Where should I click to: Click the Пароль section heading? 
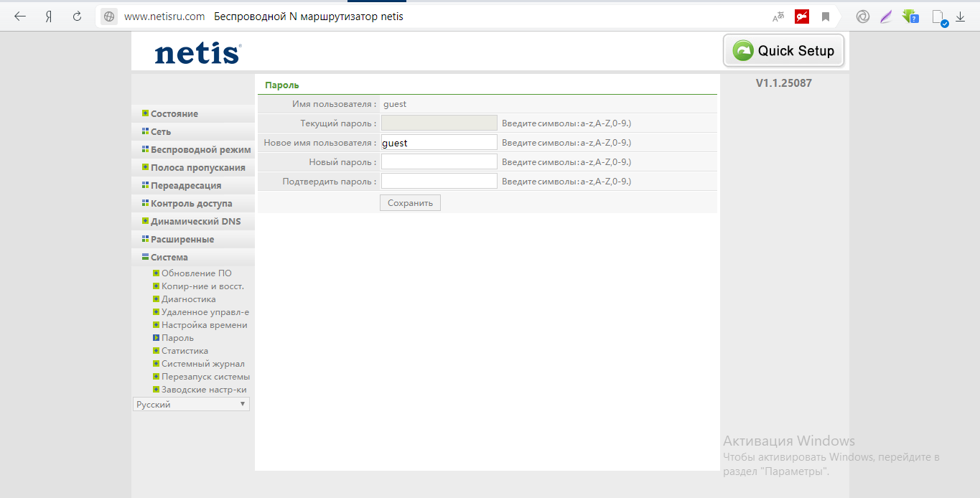click(x=282, y=85)
